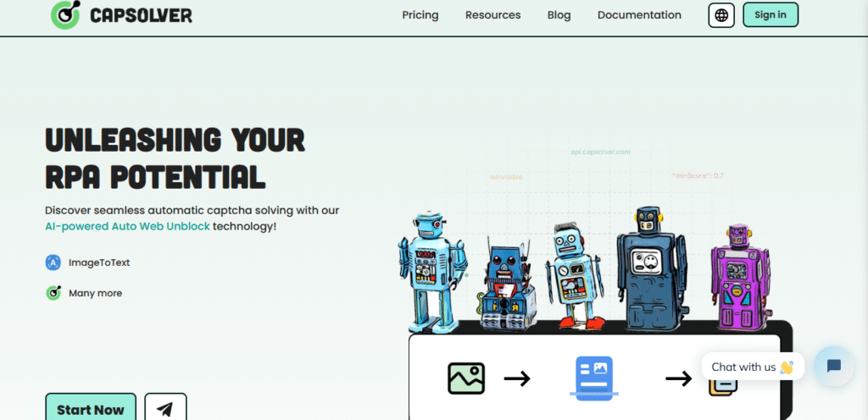
Task: Open the chat bubble widget
Action: point(834,366)
